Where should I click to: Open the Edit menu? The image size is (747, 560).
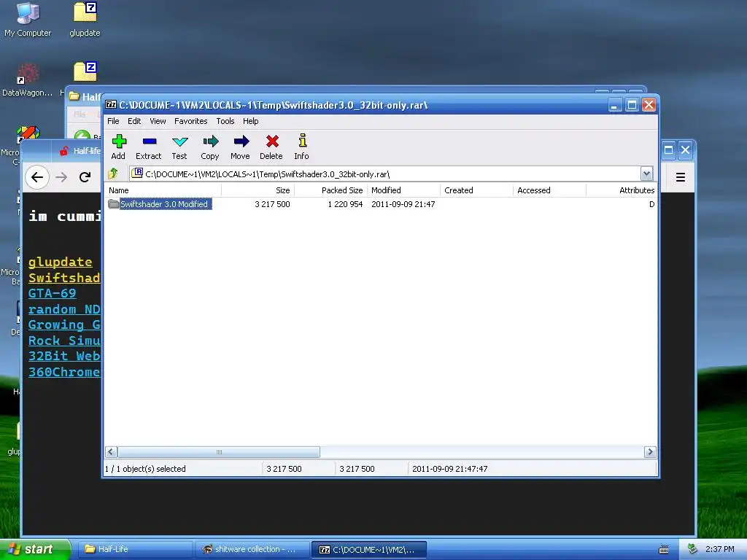134,121
